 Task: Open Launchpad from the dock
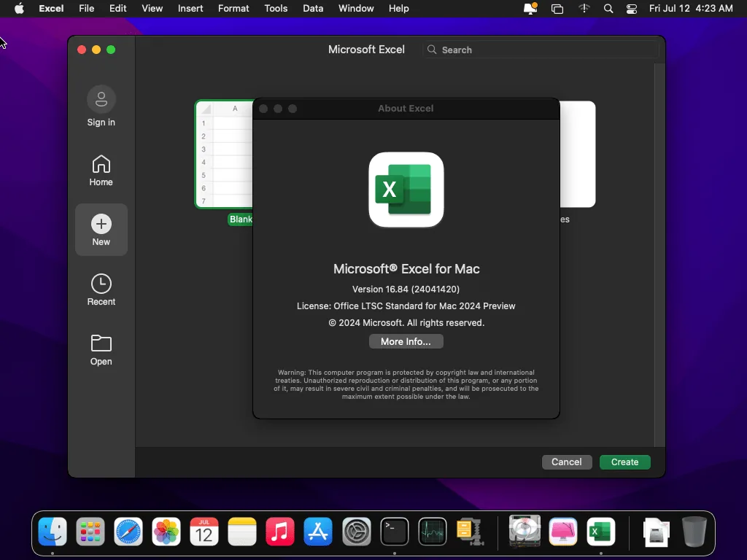[90, 532]
